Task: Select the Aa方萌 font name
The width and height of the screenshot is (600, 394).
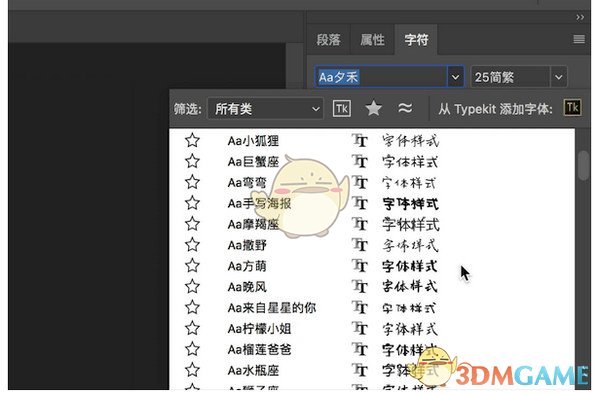Action: [247, 266]
